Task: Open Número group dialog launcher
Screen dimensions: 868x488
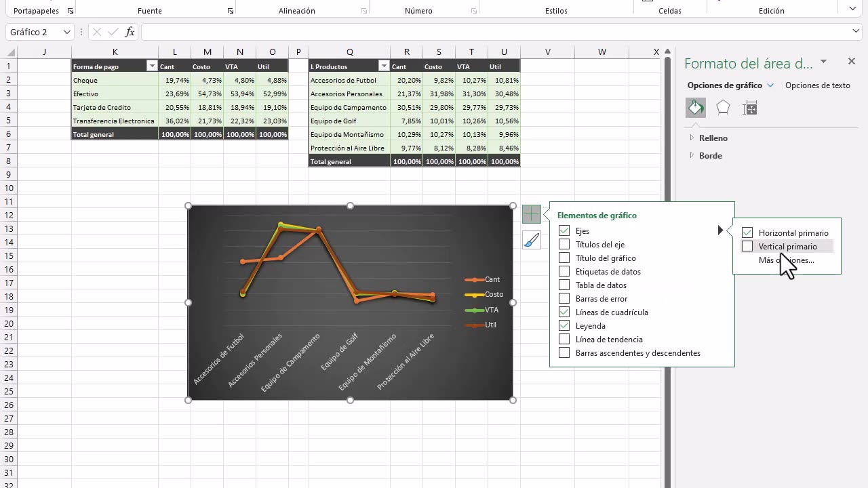Action: [474, 11]
